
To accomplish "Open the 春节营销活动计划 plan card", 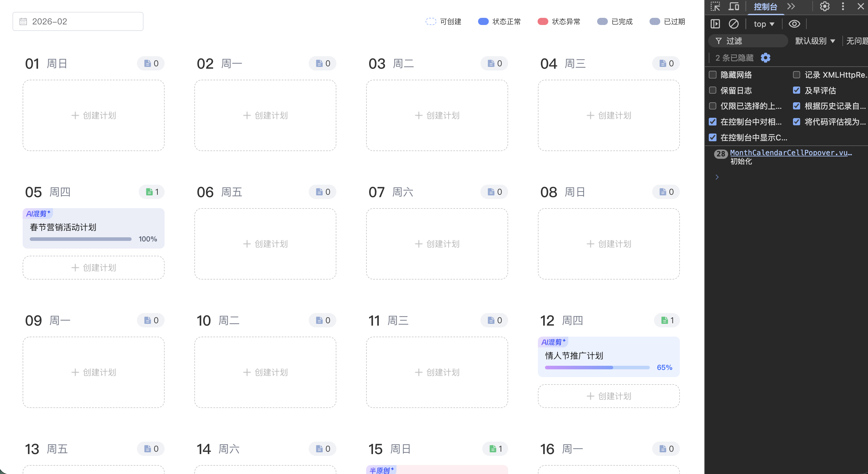I will (x=94, y=228).
